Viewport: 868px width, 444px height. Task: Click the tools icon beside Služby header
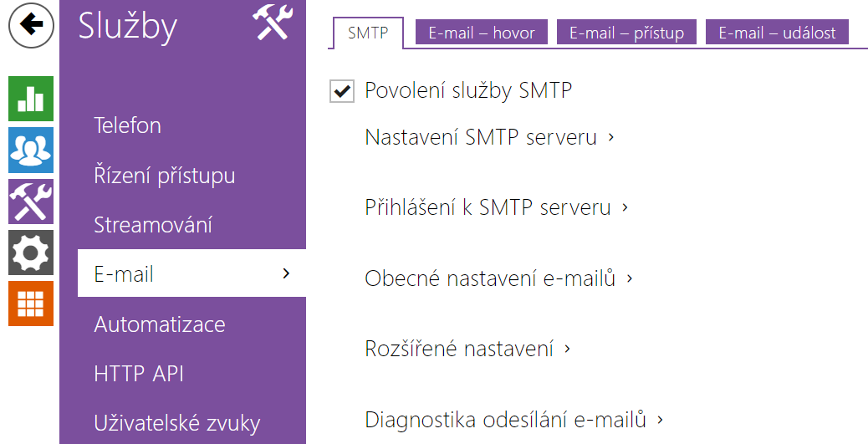point(273,22)
